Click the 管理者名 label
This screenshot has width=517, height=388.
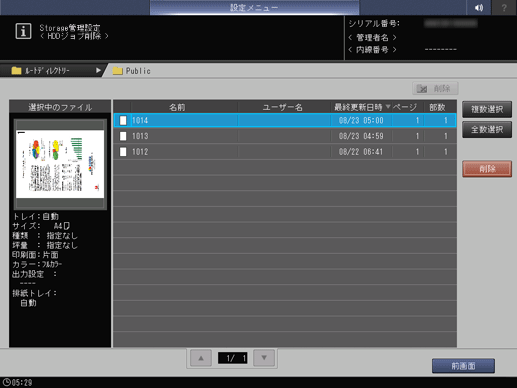(372, 37)
